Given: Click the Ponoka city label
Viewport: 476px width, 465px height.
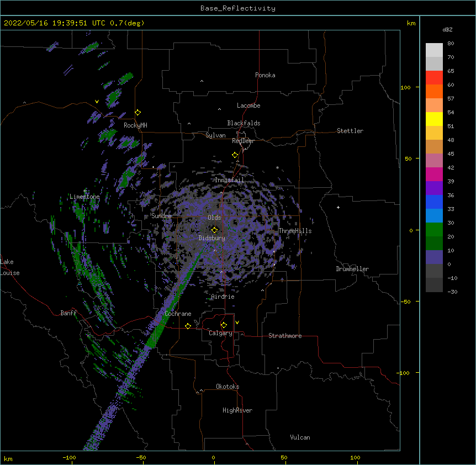Looking at the screenshot, I should point(265,75).
